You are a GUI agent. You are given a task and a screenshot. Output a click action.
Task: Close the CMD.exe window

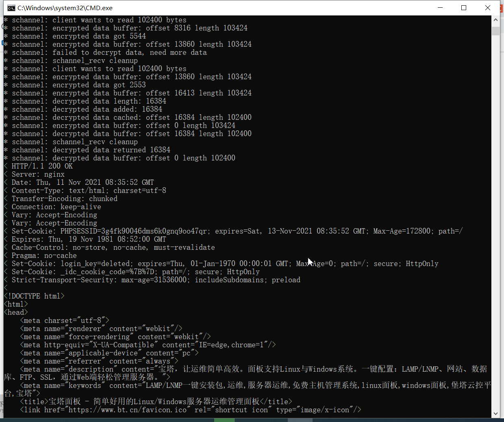(x=488, y=8)
